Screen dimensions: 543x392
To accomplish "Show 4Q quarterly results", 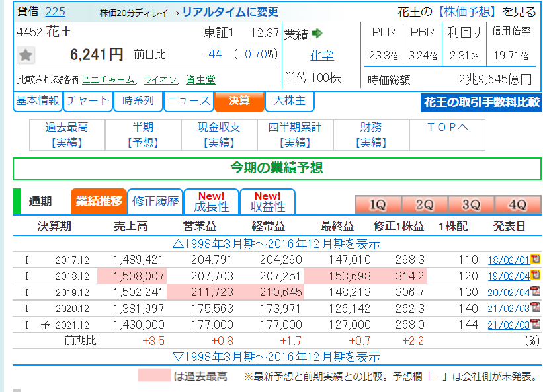I will 518,204.
